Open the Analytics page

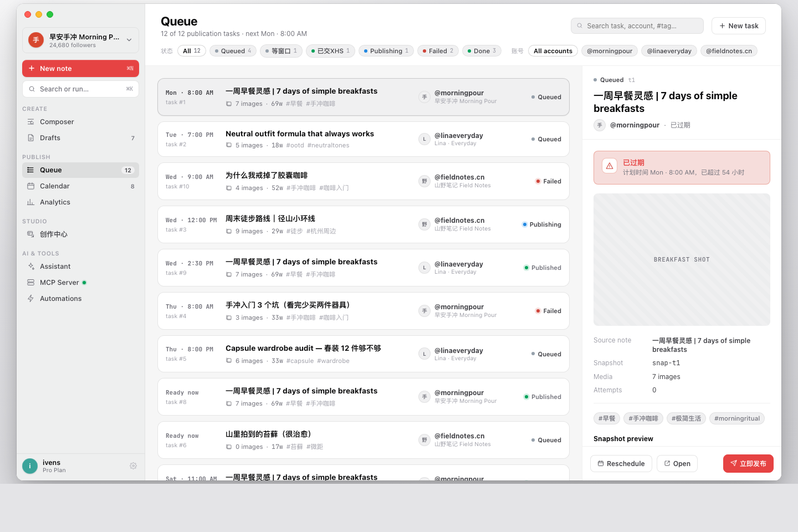tap(80, 202)
